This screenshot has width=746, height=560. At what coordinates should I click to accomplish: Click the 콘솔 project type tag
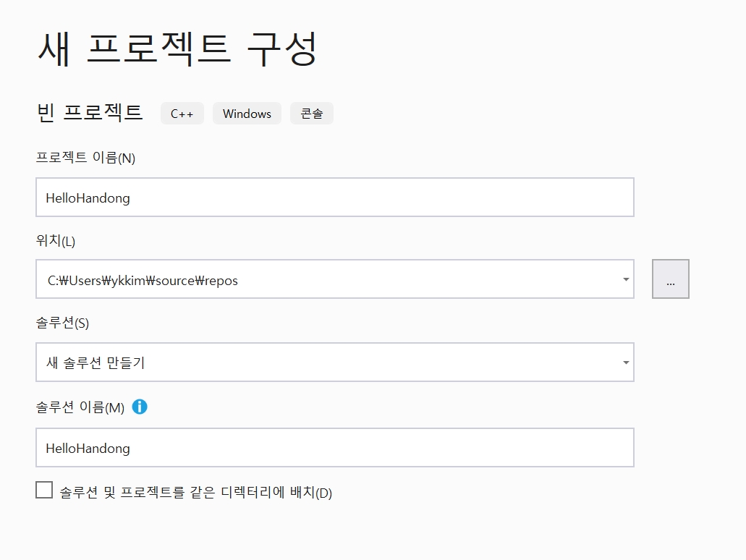click(312, 114)
